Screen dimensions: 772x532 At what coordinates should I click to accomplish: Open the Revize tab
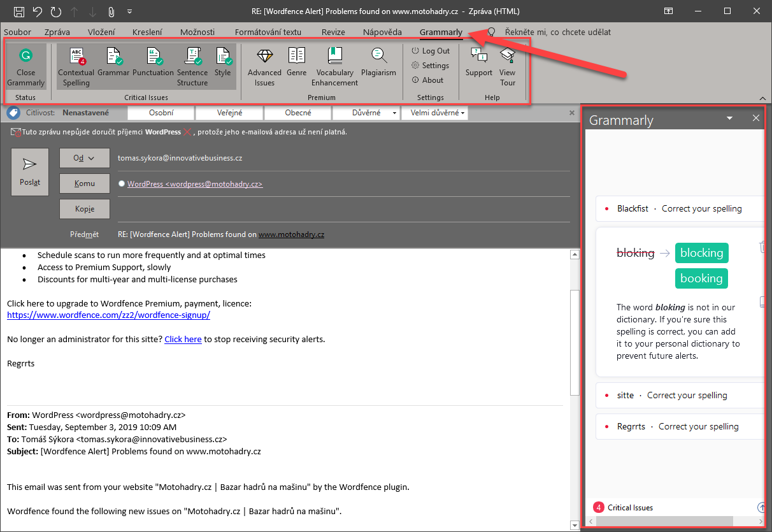tap(333, 32)
